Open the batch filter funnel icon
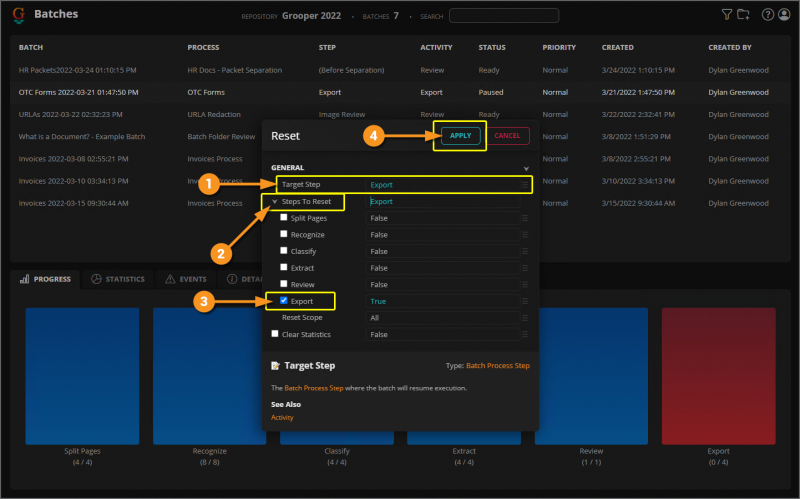This screenshot has height=499, width=800. 727,14
